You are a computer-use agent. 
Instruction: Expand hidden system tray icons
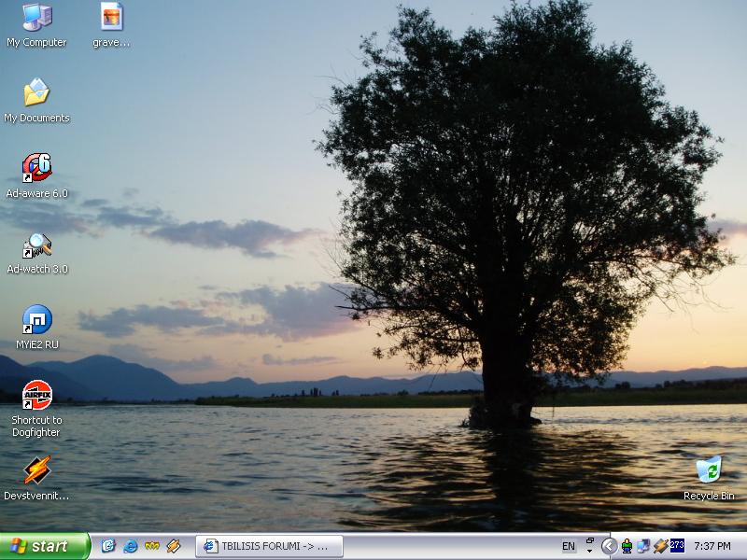[x=609, y=546]
